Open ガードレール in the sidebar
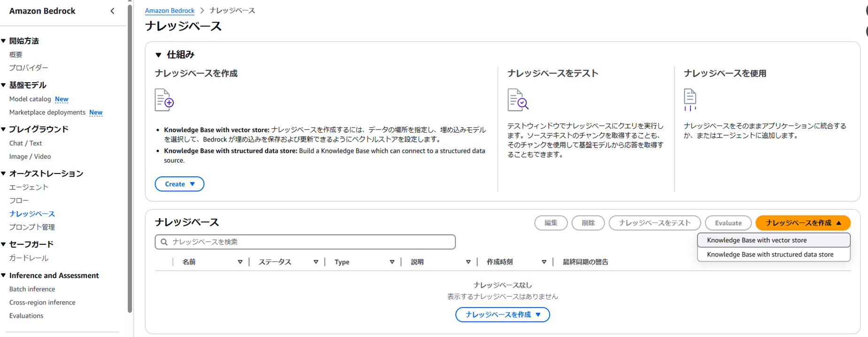Screen dimensions: 868x337 coord(29,258)
